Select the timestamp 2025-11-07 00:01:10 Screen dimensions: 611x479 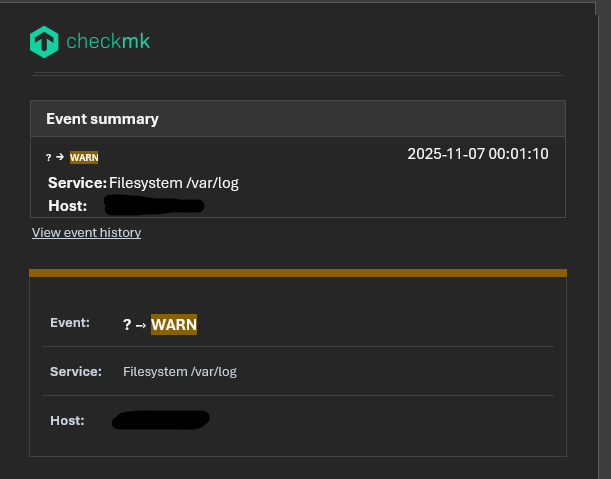[x=477, y=154]
